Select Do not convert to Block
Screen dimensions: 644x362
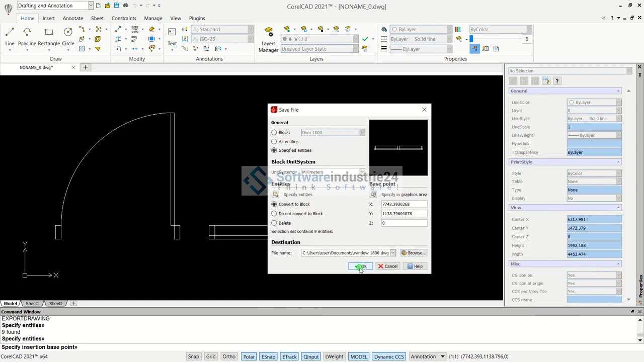pos(274,214)
